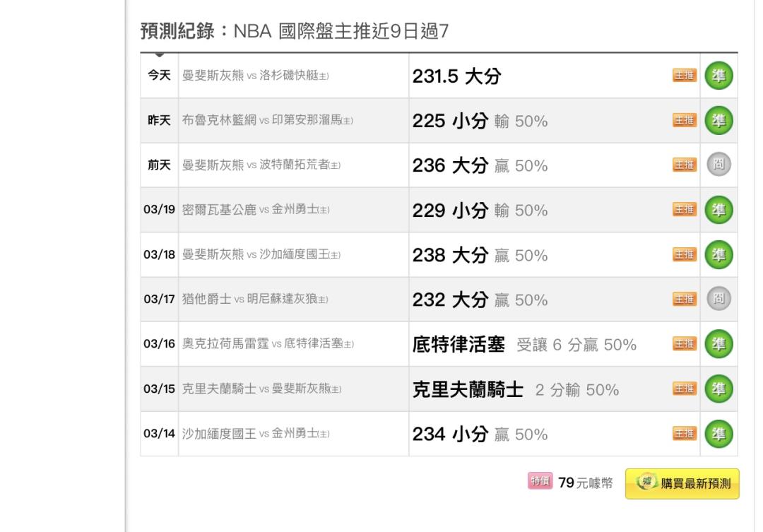Screen dimensions: 763x532
Task: Click orange 主推 badge for 03/18 game
Action: click(x=683, y=255)
